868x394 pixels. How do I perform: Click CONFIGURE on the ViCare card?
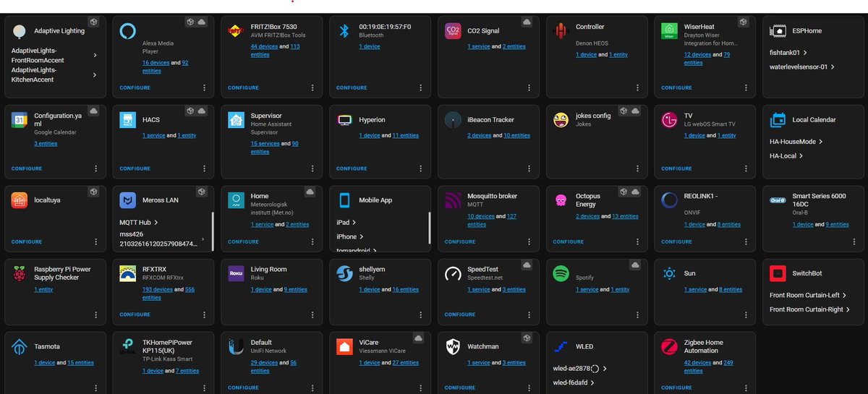pyautogui.click(x=352, y=387)
